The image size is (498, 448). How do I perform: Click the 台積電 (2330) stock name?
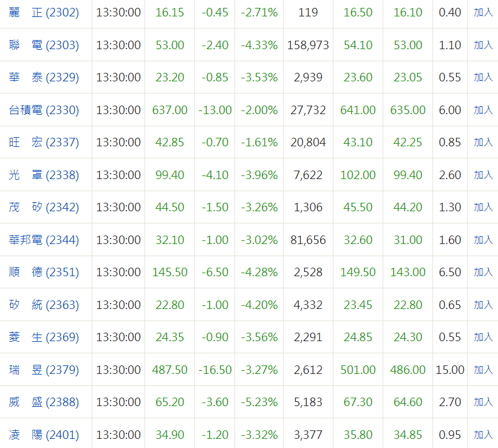pos(44,110)
